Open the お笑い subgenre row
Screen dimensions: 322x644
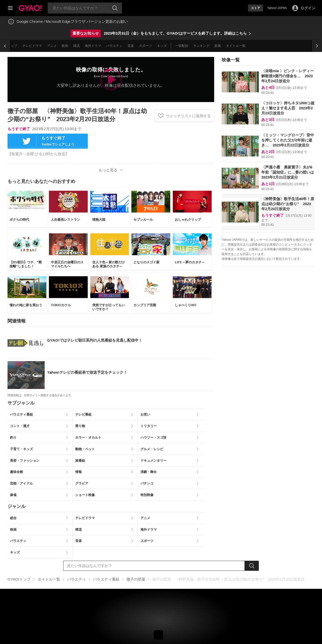pyautogui.click(x=171, y=415)
